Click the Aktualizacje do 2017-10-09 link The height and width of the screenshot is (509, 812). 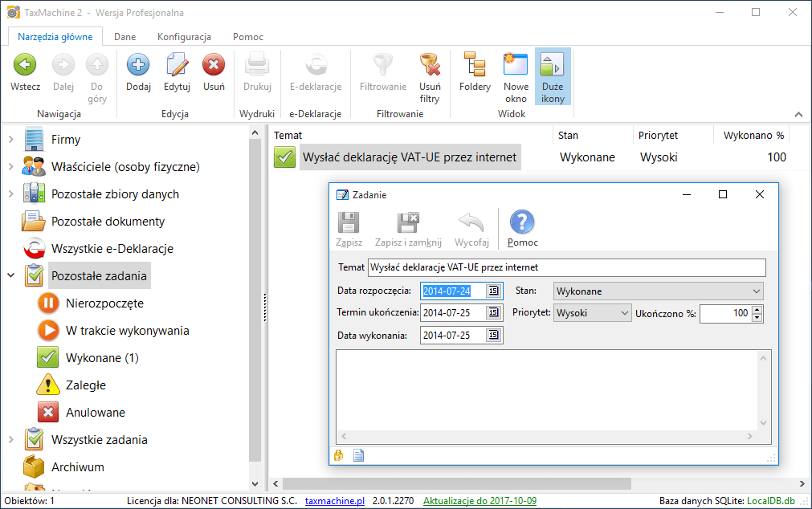point(479,501)
